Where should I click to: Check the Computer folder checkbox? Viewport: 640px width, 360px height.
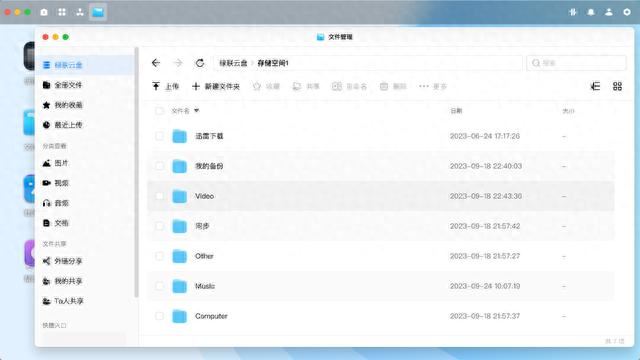(x=159, y=316)
